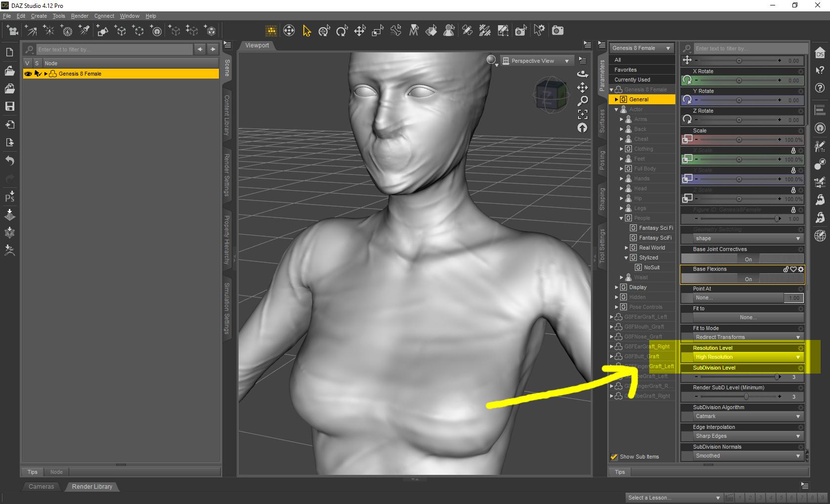Select the All filter in Parameters

pyautogui.click(x=642, y=60)
